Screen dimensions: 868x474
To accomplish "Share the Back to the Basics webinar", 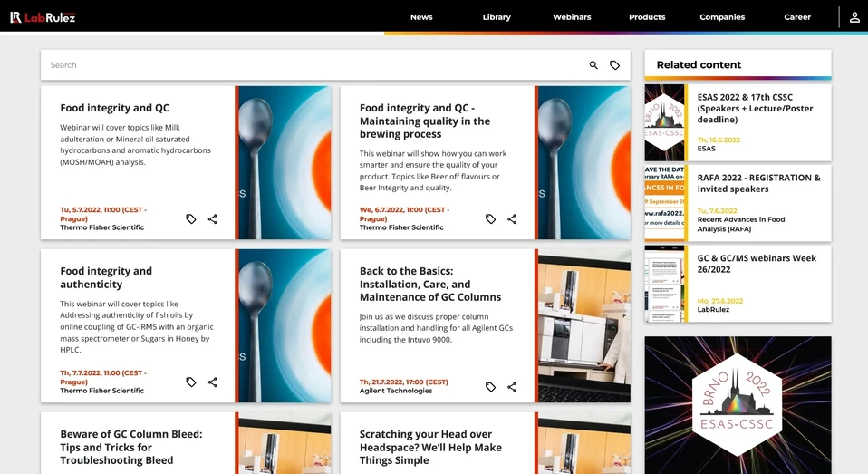I will (x=512, y=387).
